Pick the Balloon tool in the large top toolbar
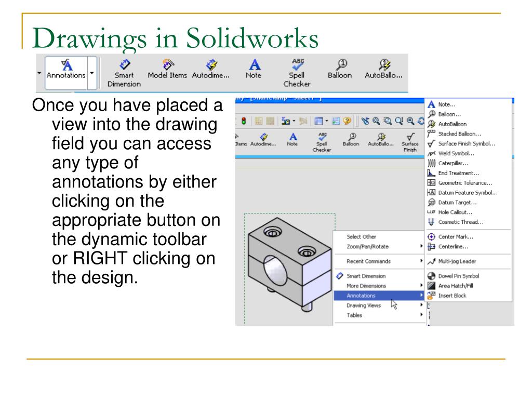This screenshot has height=399, width=532. tap(340, 69)
